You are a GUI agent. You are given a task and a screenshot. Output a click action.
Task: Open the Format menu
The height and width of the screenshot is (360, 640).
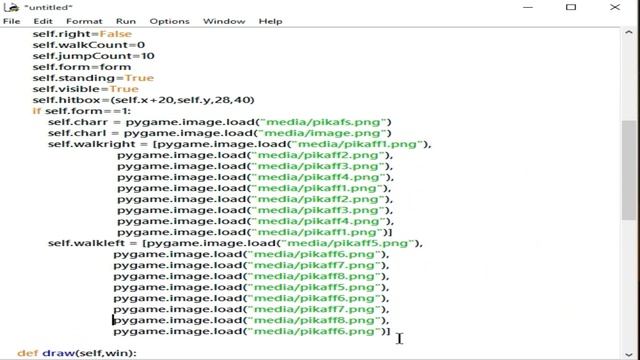[x=84, y=21]
